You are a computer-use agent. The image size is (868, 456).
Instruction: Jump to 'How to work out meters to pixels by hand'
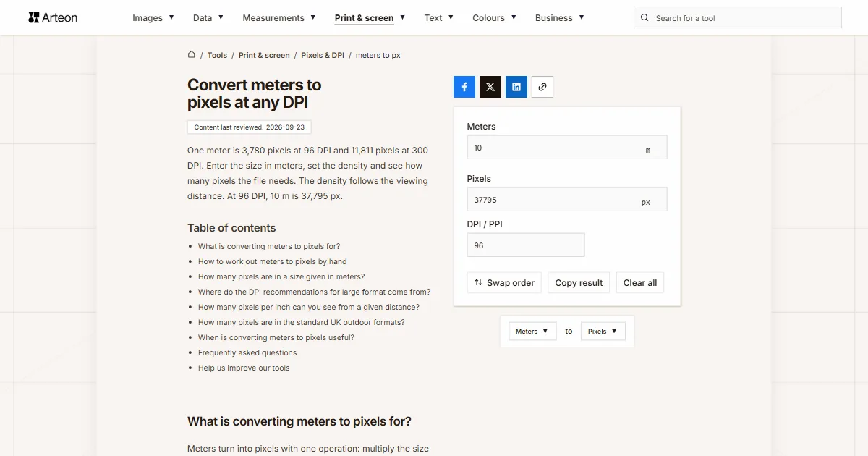pyautogui.click(x=273, y=261)
